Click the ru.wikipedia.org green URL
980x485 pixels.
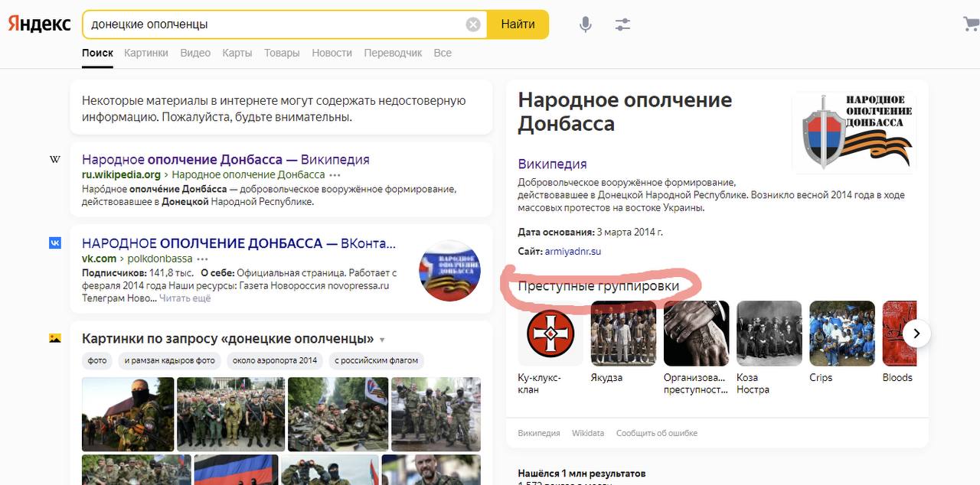click(120, 175)
